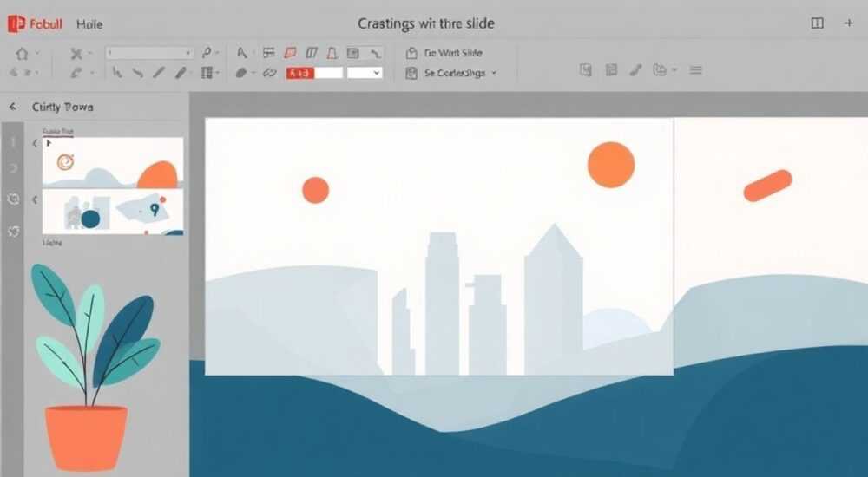Collapse the first slide thumbnail chevron

click(35, 143)
